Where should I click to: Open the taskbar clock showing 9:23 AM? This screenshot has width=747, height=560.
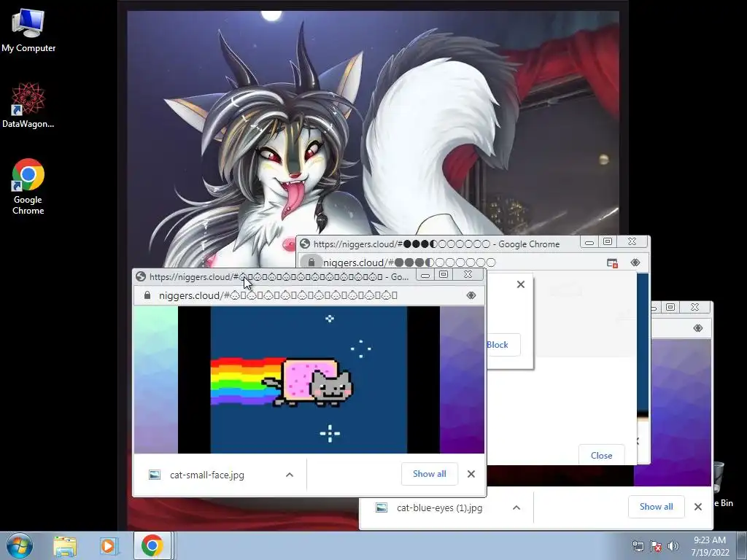pyautogui.click(x=710, y=545)
